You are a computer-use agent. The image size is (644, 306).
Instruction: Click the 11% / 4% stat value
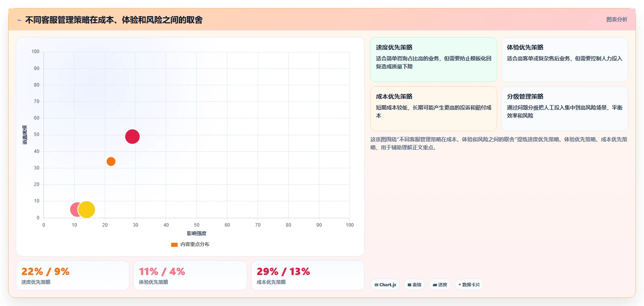tap(162, 272)
